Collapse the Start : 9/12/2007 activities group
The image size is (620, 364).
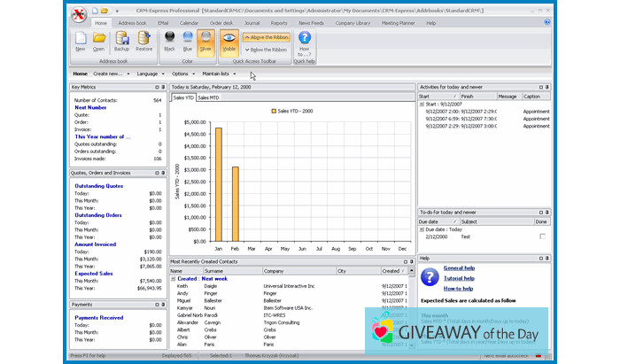point(422,104)
